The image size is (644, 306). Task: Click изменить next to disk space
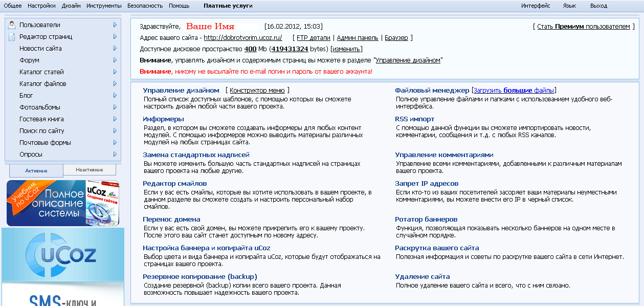[347, 49]
